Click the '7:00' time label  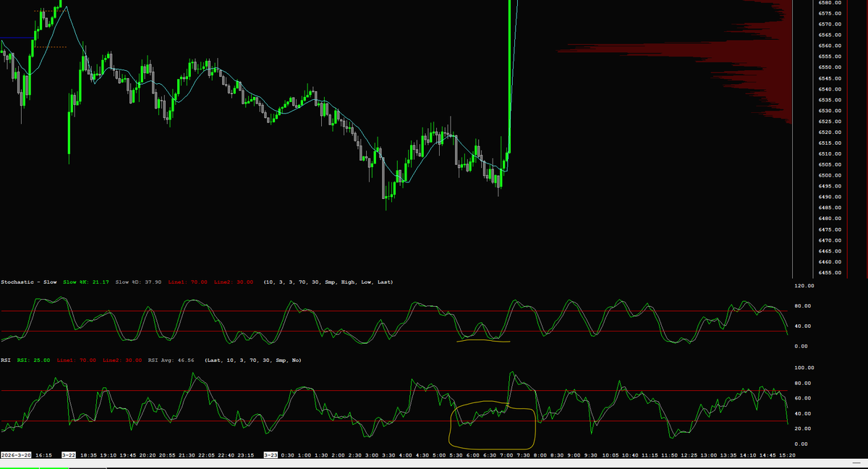coord(507,455)
